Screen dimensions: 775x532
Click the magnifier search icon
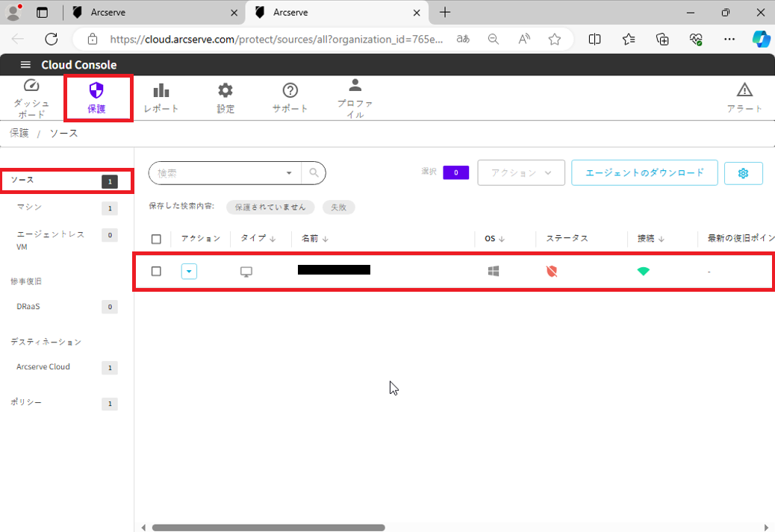tap(314, 173)
